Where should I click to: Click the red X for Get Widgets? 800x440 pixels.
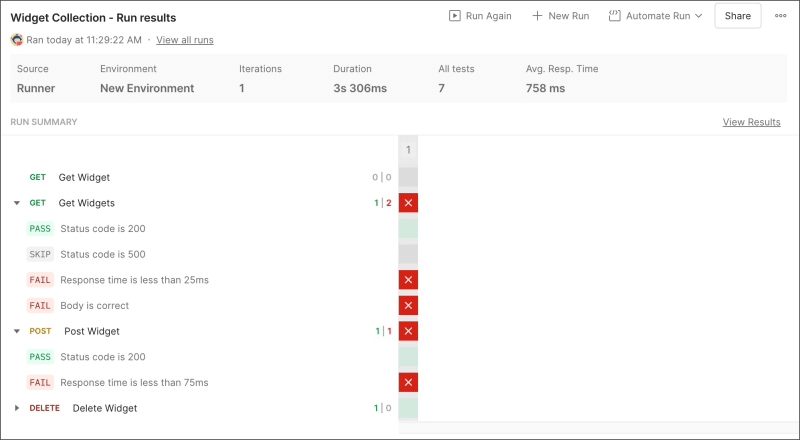tap(408, 203)
